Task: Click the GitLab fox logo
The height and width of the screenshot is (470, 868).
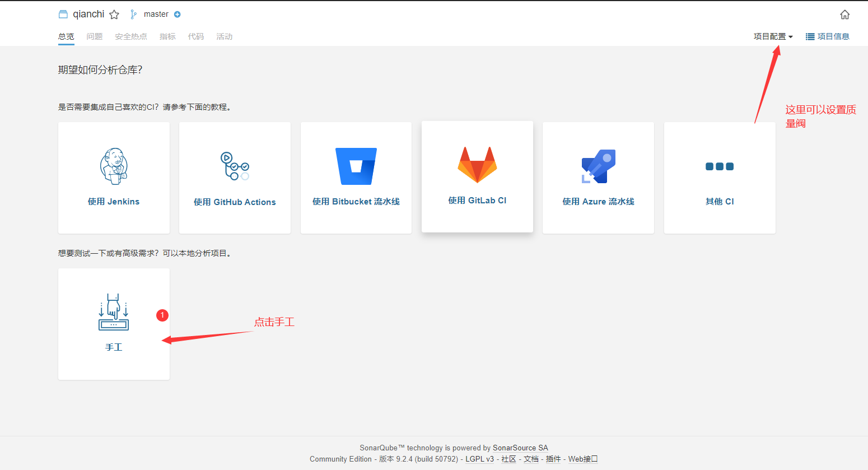Action: (x=477, y=165)
